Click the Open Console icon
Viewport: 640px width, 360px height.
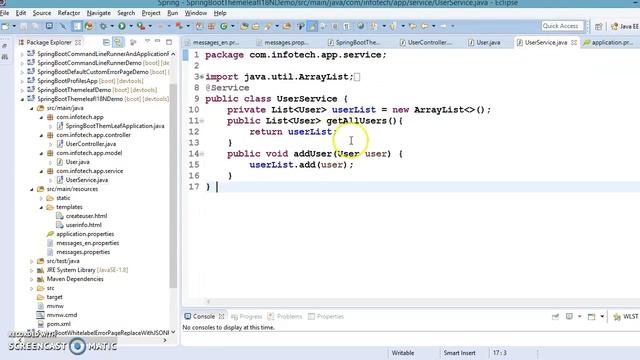591,317
